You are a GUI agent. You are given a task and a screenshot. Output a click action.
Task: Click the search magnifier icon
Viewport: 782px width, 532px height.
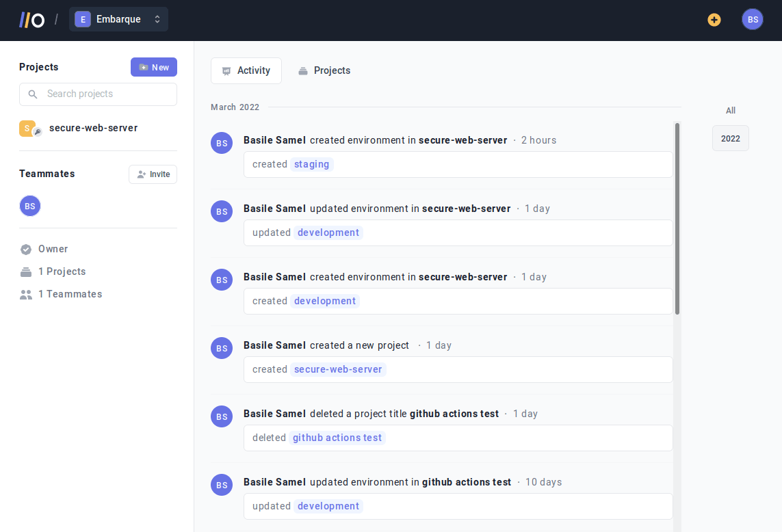pyautogui.click(x=33, y=94)
